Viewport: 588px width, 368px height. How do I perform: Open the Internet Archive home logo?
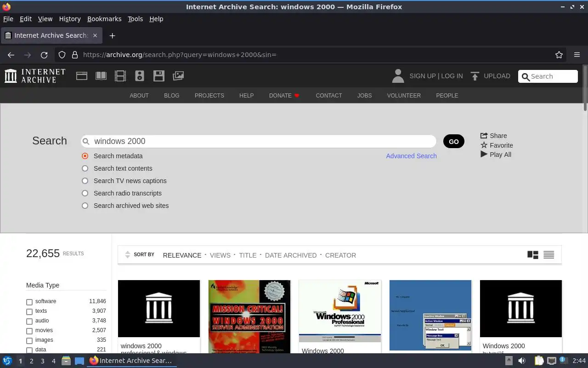tap(35, 76)
